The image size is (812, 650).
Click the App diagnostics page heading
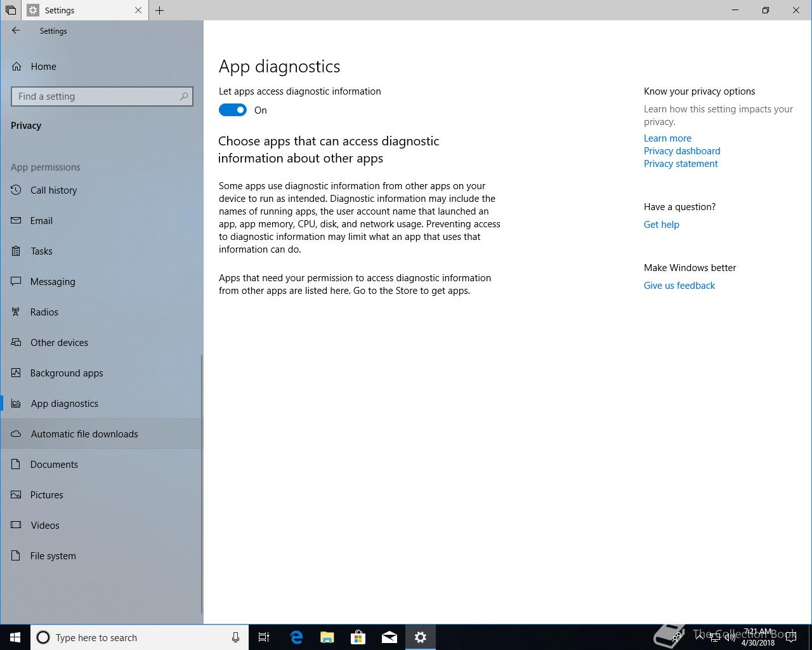tap(279, 67)
